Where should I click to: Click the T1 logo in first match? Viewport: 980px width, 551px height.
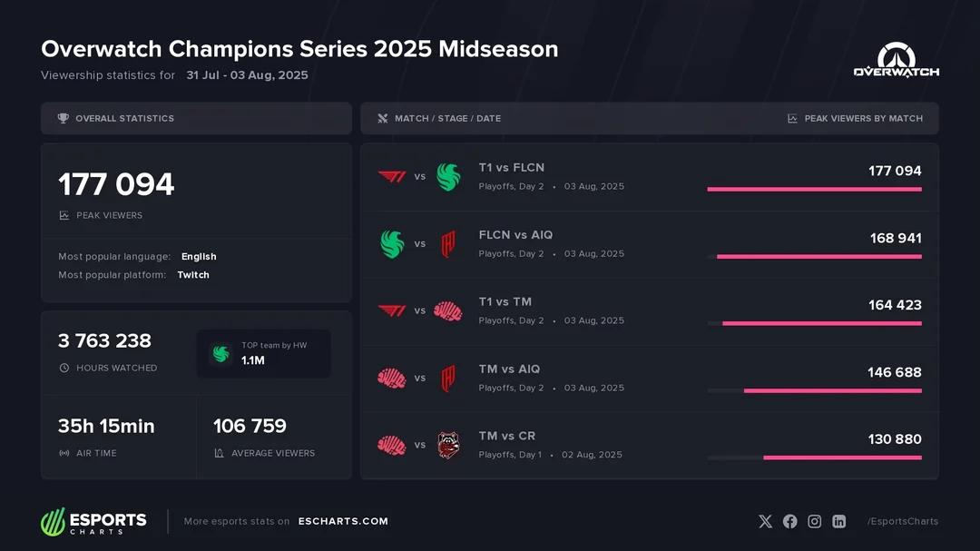[392, 176]
